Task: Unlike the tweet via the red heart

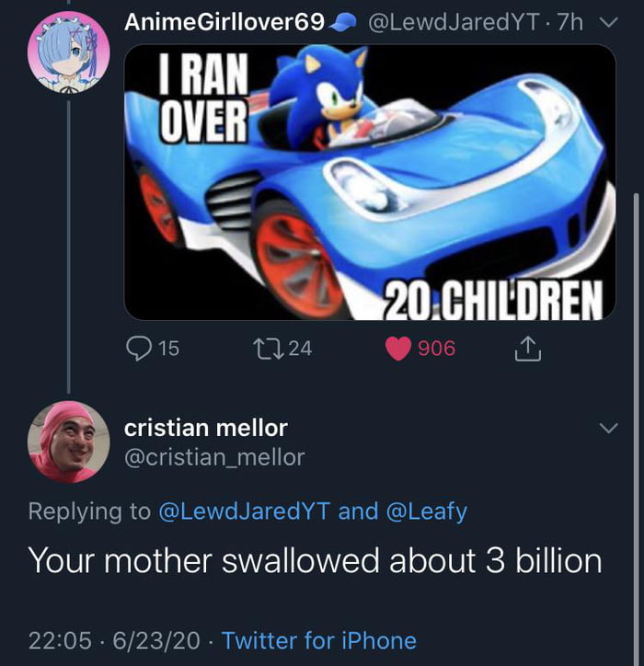Action: 398,348
